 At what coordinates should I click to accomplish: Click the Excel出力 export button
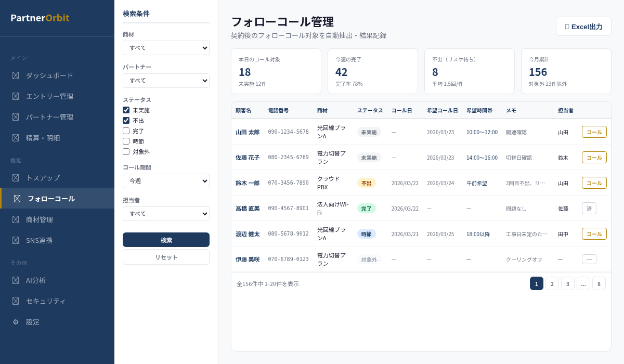coord(583,27)
